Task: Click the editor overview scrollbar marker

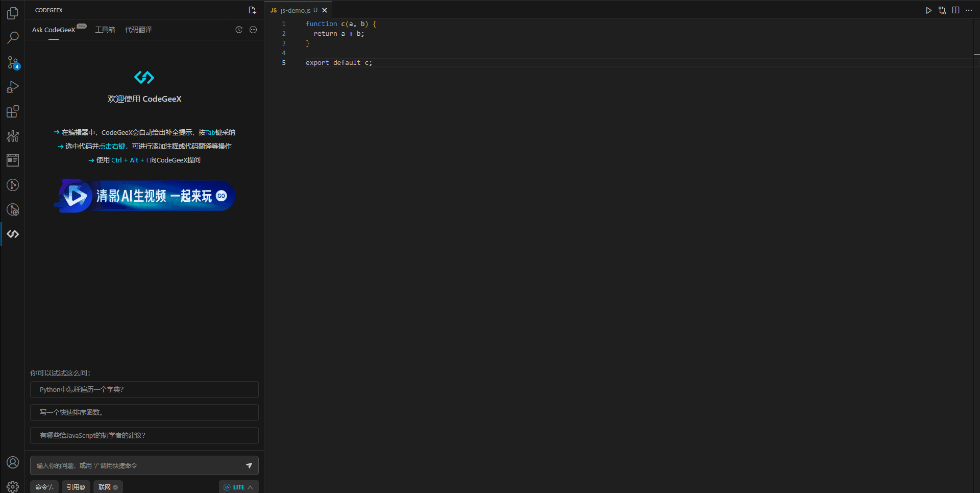Action: [x=976, y=54]
